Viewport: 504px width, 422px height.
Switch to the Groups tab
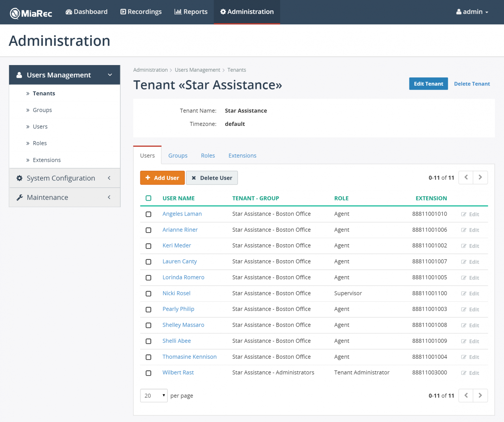point(178,155)
